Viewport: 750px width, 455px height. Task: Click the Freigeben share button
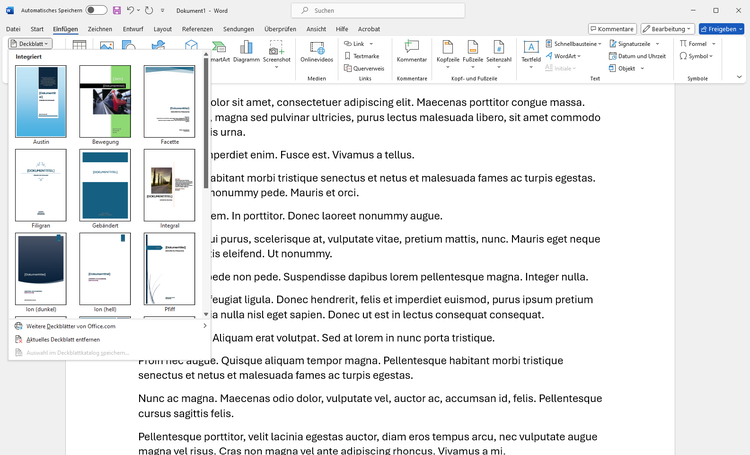pos(721,29)
